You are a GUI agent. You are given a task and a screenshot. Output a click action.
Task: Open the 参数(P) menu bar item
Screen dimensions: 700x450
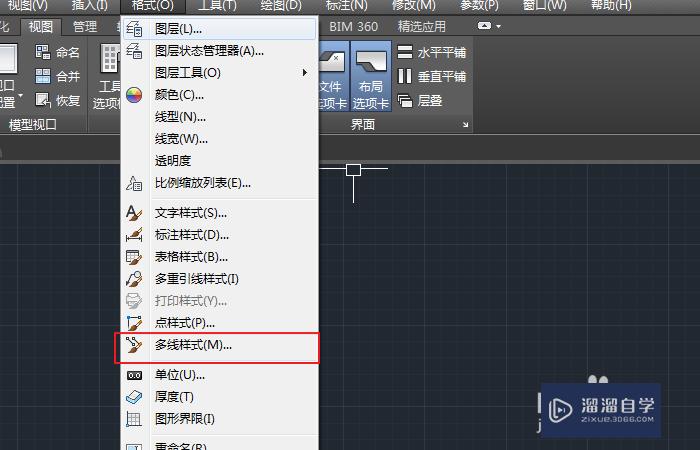pyautogui.click(x=479, y=5)
